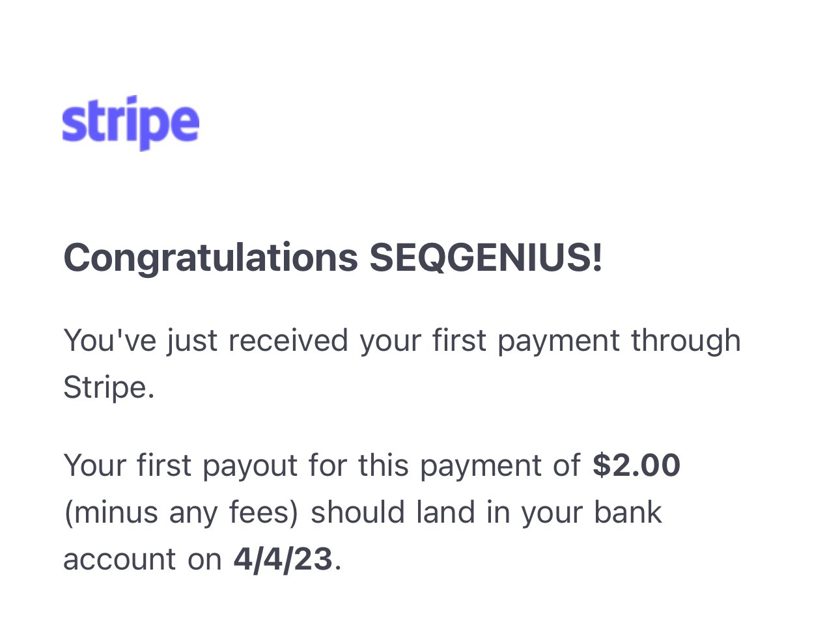Click the word "through" in first paragraph
840x634 pixels.
pyautogui.click(x=686, y=341)
